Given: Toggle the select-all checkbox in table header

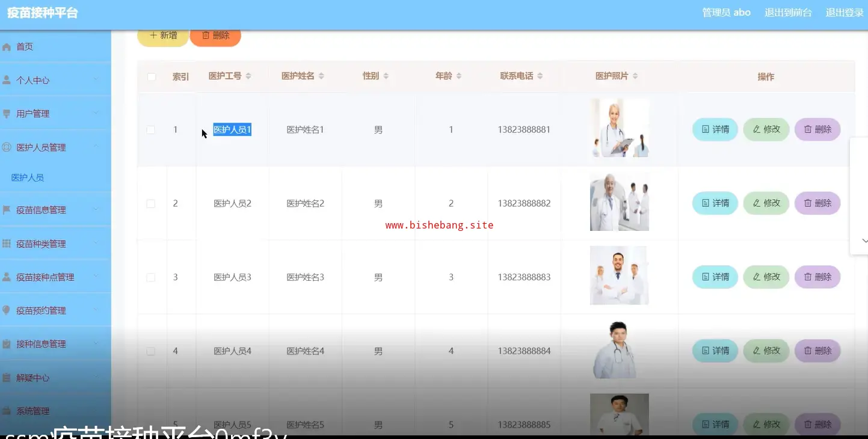Looking at the screenshot, I should [152, 77].
